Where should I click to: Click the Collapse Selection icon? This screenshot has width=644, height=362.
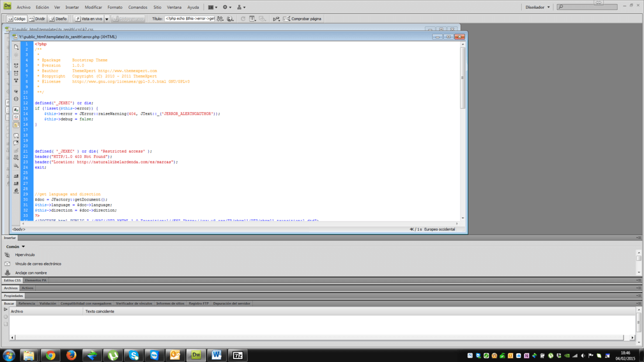click(x=16, y=73)
